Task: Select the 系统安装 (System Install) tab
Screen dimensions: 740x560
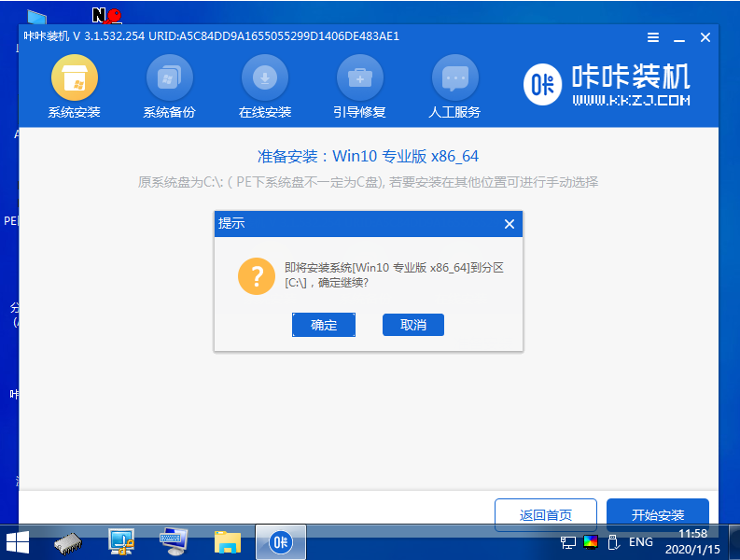Action: (74, 88)
